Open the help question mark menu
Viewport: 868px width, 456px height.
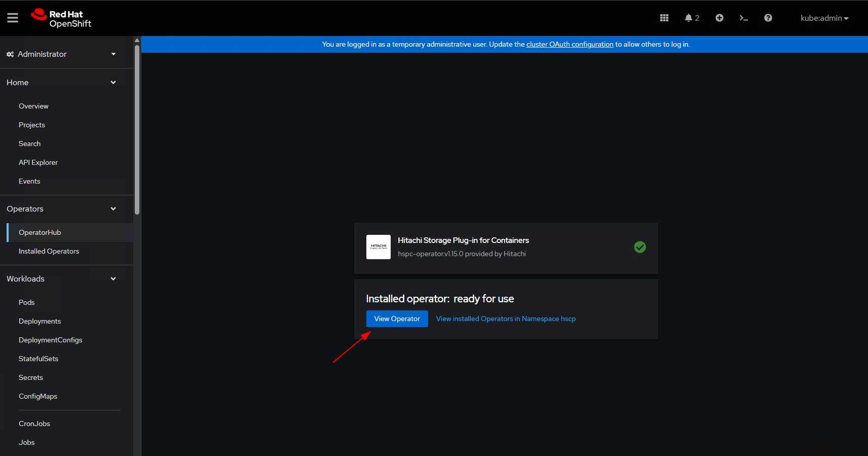point(768,18)
